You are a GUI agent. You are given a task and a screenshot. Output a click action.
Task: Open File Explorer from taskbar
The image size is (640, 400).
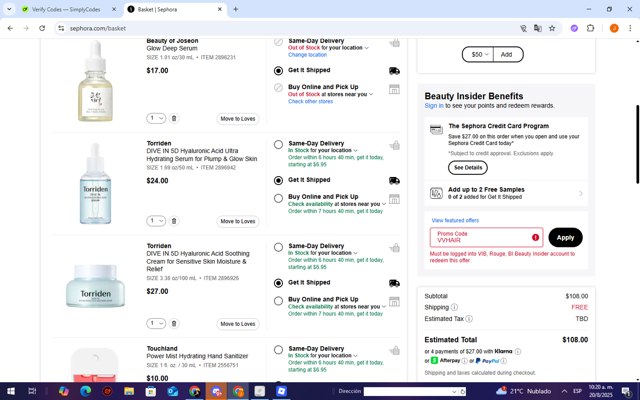[x=129, y=391]
